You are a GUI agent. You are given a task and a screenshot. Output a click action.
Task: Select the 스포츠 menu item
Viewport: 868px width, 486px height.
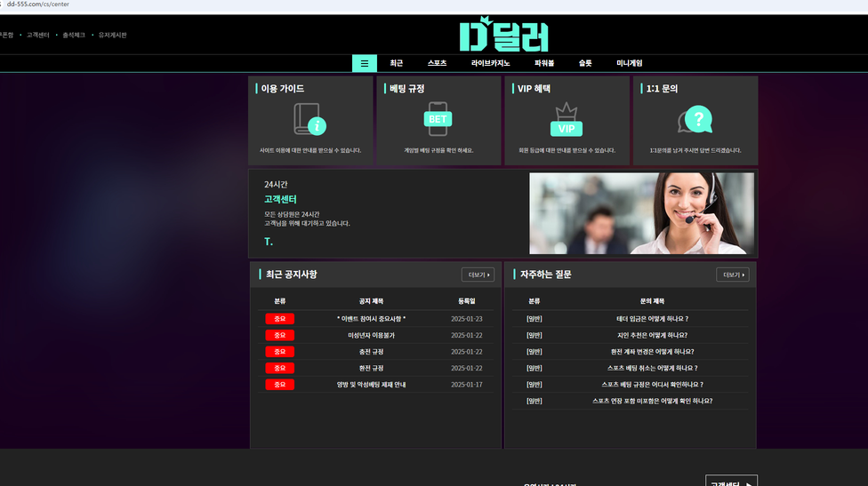(x=437, y=63)
